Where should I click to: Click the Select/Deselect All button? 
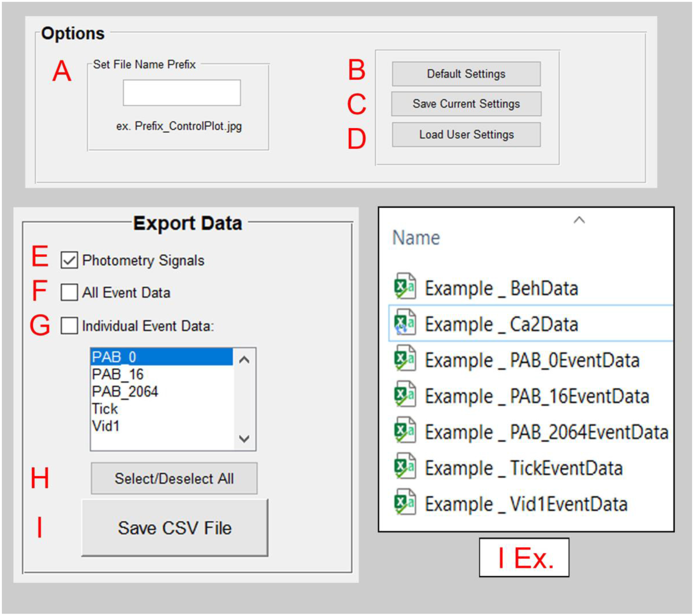174,478
